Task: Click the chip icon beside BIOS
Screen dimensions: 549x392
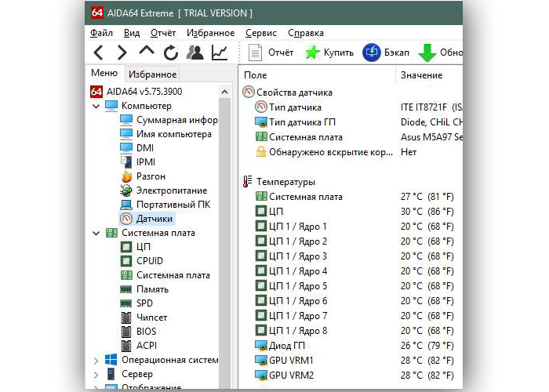Action: pyautogui.click(x=126, y=332)
